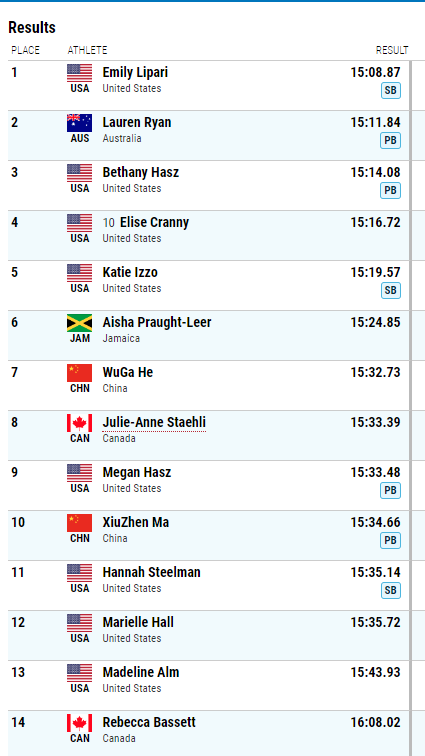Open Bethany Hasz's athlete profile
The image size is (425, 756).
click(140, 173)
